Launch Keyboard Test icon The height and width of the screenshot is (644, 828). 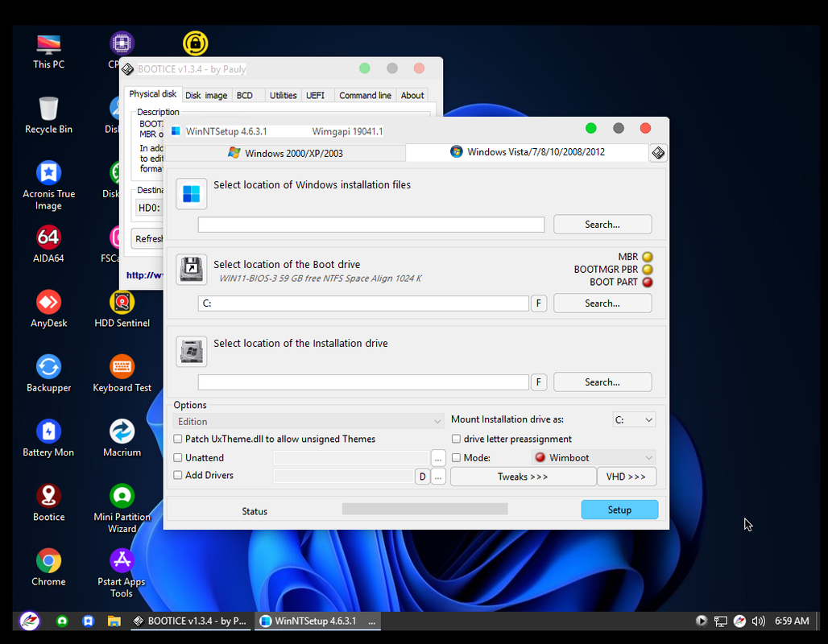click(x=122, y=374)
